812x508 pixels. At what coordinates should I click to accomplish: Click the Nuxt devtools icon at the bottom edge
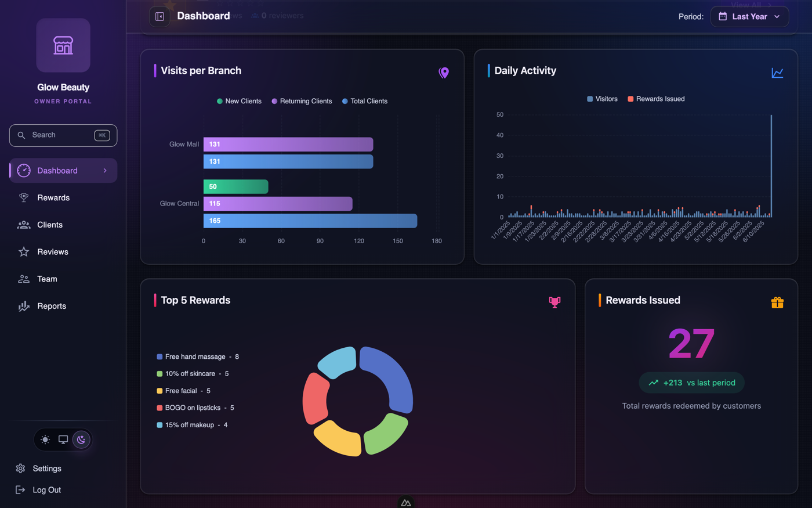pos(406,503)
